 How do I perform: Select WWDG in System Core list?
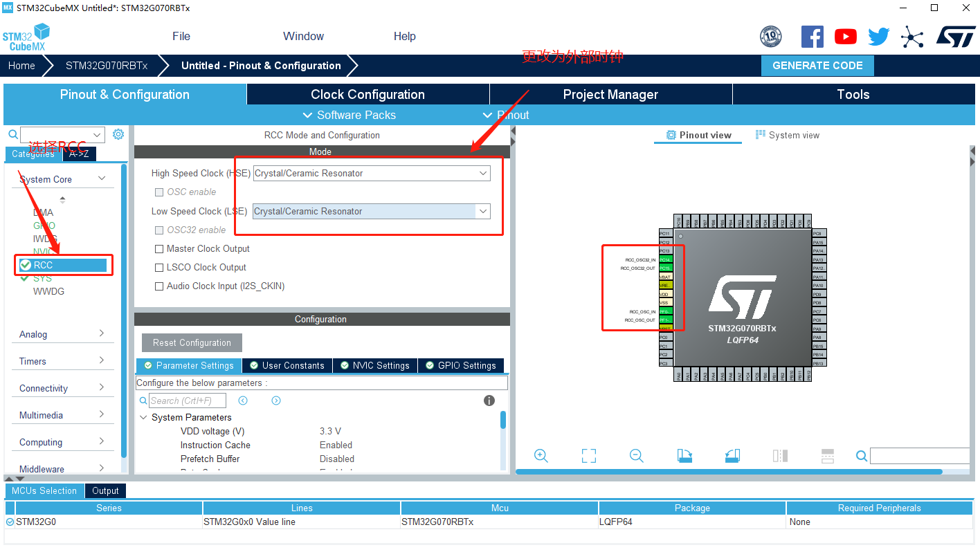coord(49,291)
